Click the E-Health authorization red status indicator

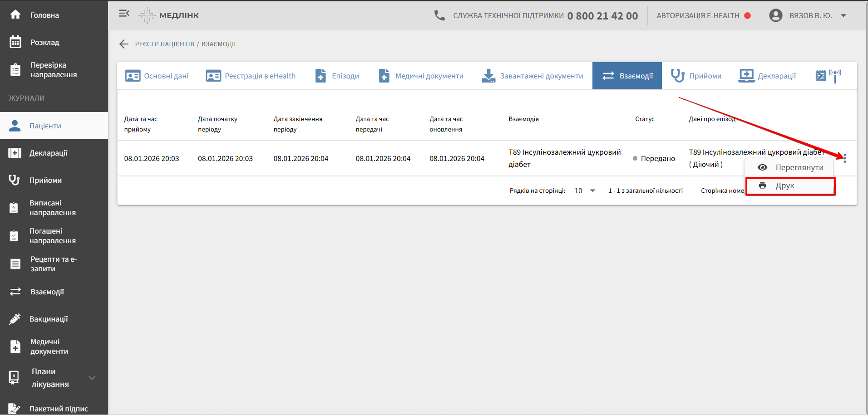coord(747,15)
